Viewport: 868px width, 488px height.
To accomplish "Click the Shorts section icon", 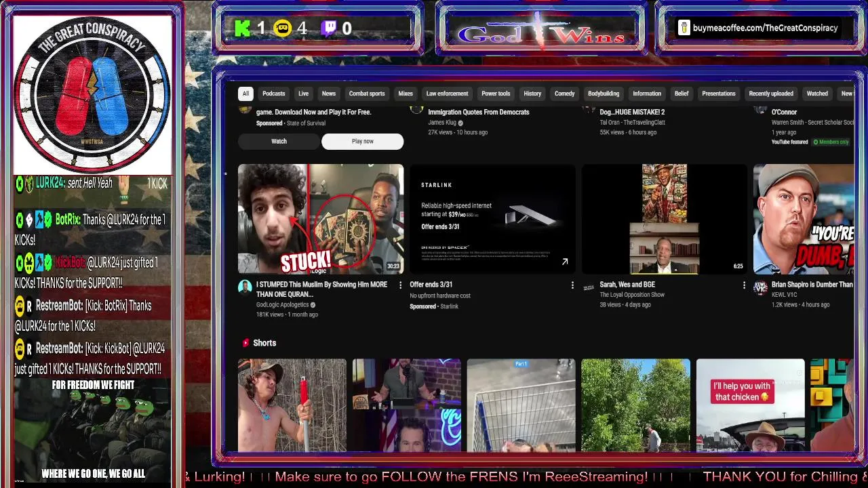I will pyautogui.click(x=245, y=343).
